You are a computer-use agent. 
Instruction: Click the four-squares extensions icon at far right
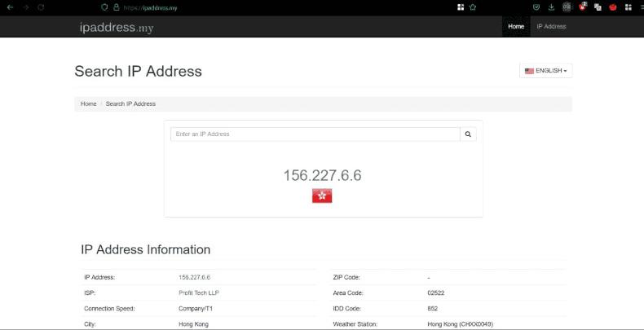pos(629,7)
